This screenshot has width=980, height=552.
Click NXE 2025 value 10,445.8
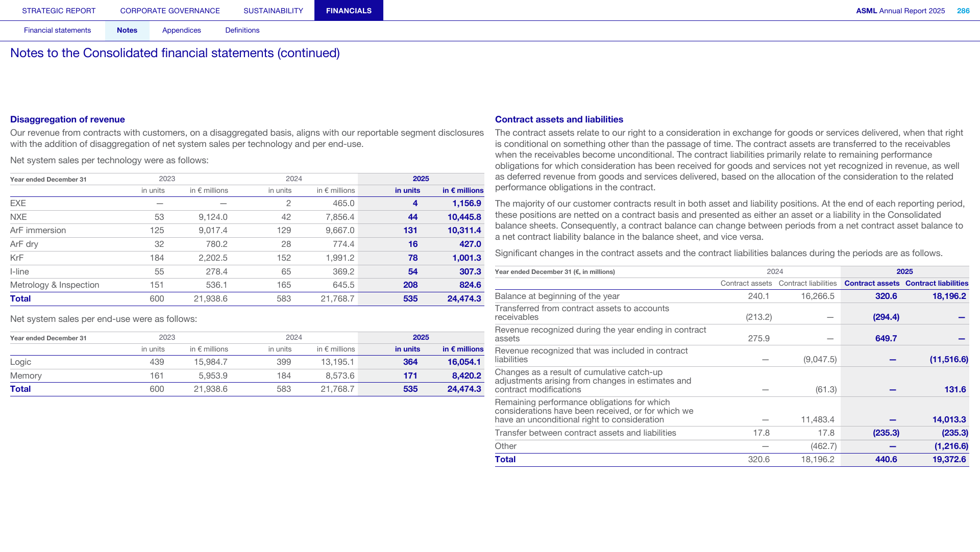(x=464, y=217)
